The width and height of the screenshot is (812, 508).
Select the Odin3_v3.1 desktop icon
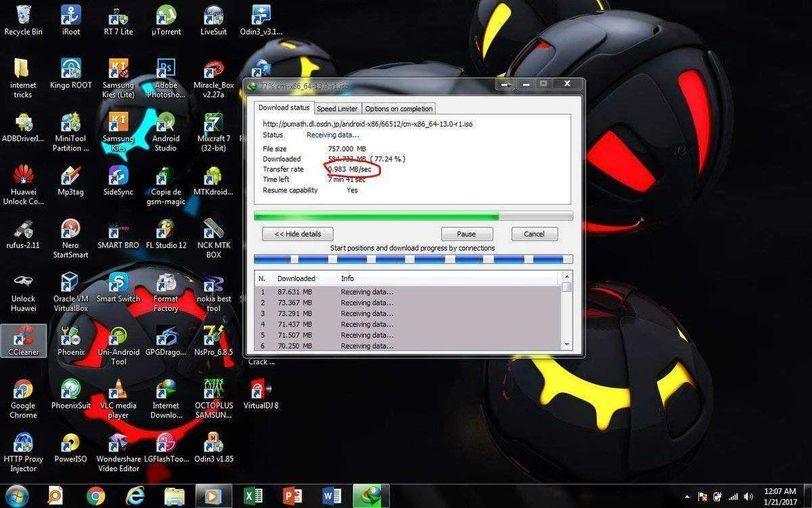[261, 20]
